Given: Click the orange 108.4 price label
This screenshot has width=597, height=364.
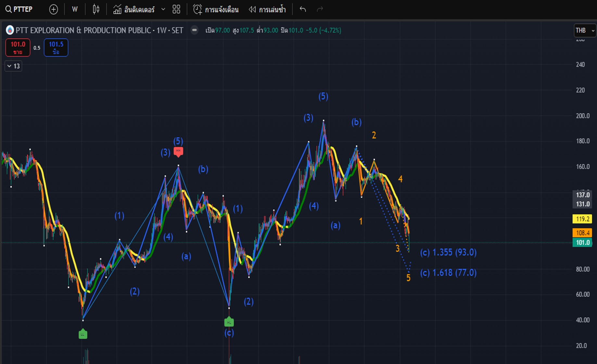Looking at the screenshot, I should coord(582,232).
